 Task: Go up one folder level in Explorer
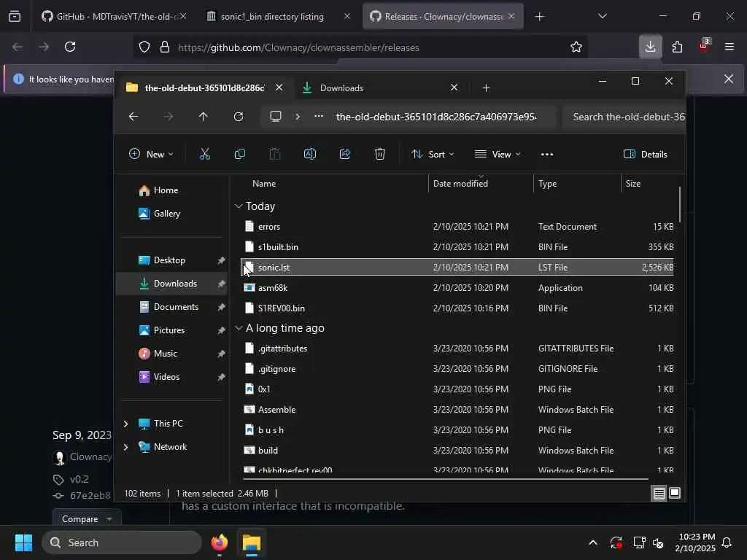204,117
